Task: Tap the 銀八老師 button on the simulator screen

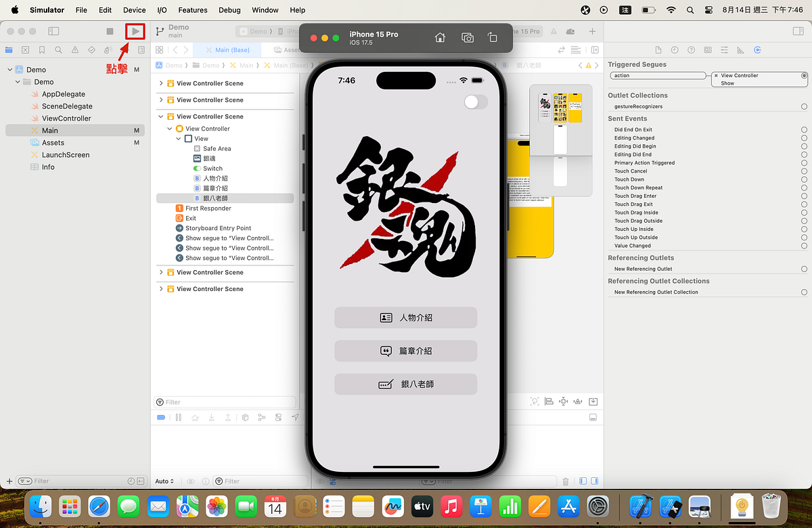Action: (405, 384)
